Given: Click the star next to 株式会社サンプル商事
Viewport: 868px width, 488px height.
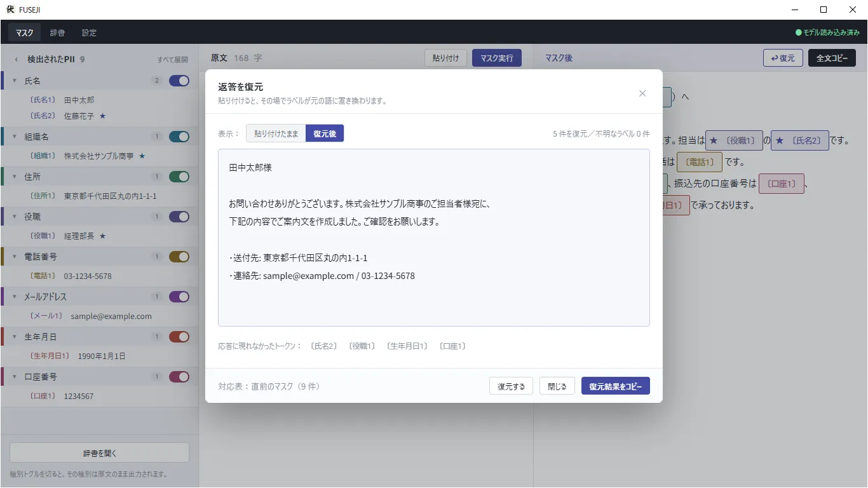Looking at the screenshot, I should pyautogui.click(x=142, y=156).
